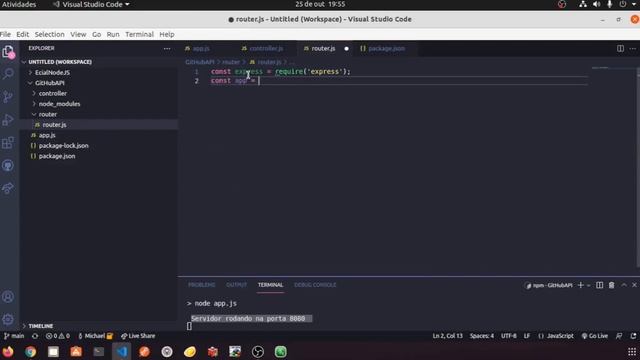Viewport: 640px width, 360px height.
Task: Open the Go menu
Action: pos(96,34)
